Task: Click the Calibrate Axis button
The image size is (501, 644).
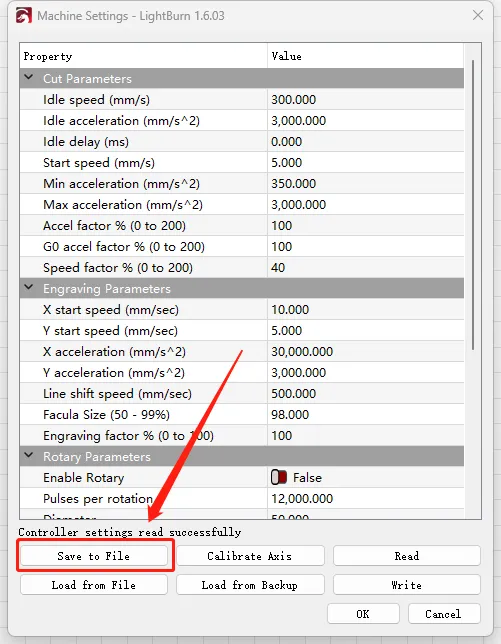Action: (250, 556)
